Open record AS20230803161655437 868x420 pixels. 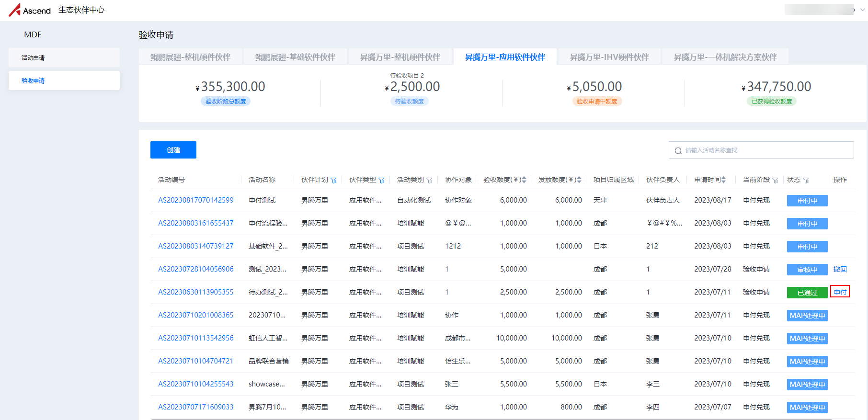pyautogui.click(x=196, y=223)
